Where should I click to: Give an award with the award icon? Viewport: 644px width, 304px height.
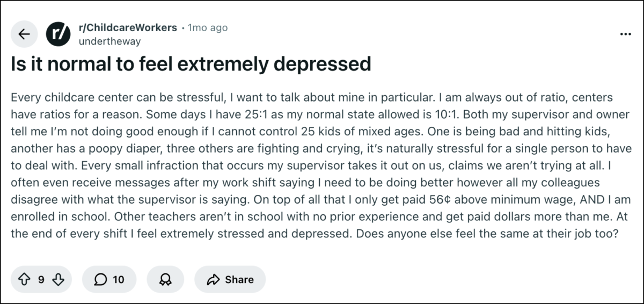[165, 279]
